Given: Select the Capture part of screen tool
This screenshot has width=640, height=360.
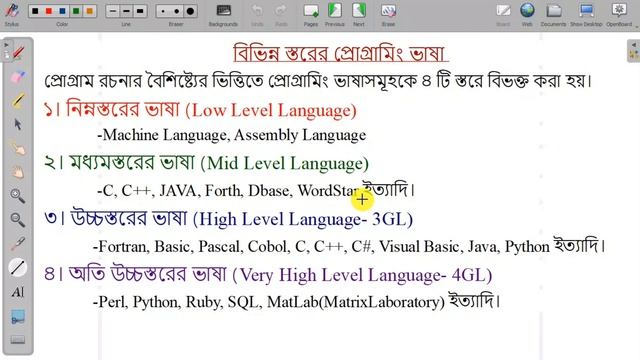Looking at the screenshot, I should click(x=18, y=317).
